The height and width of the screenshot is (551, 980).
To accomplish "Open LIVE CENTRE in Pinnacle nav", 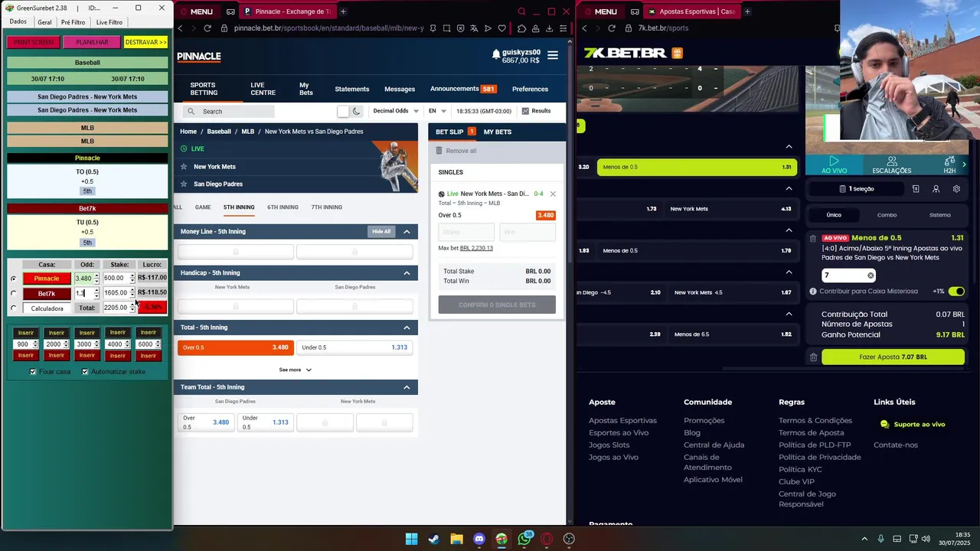I will tap(263, 89).
